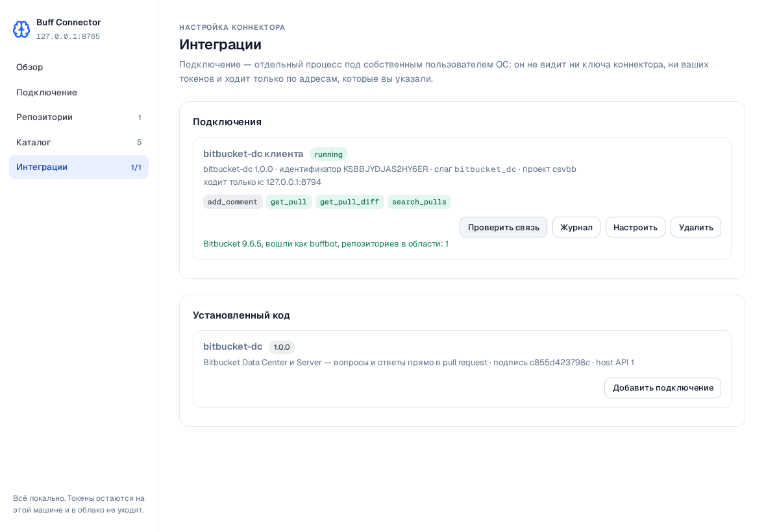This screenshot has height=532, width=766.
Task: Click the bitbucket-dc title under installed code
Action: pyautogui.click(x=232, y=346)
